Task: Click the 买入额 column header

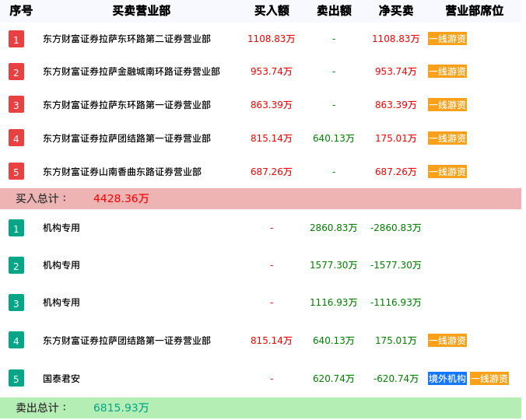Action: click(272, 11)
